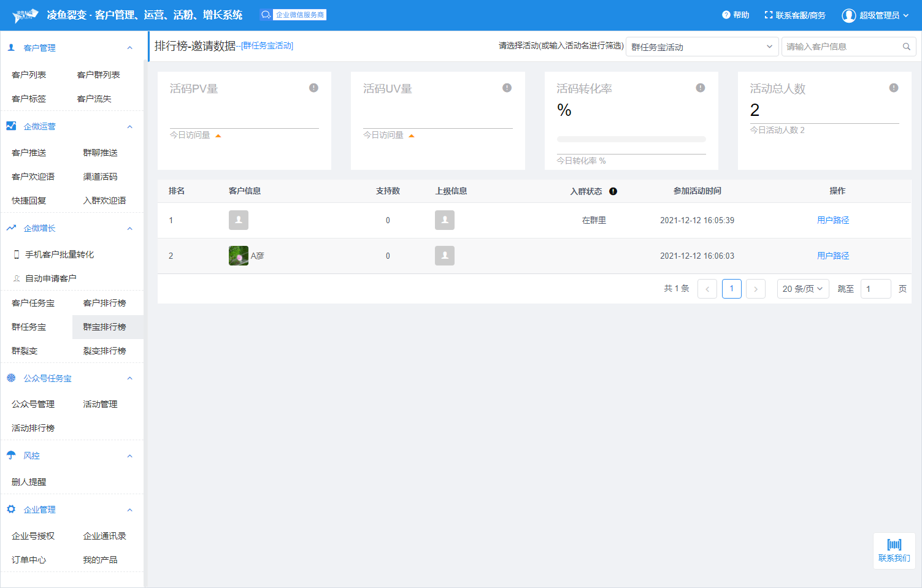This screenshot has width=922, height=588.
Task: Collapse the 客户管理 sidebar section
Action: 129,48
